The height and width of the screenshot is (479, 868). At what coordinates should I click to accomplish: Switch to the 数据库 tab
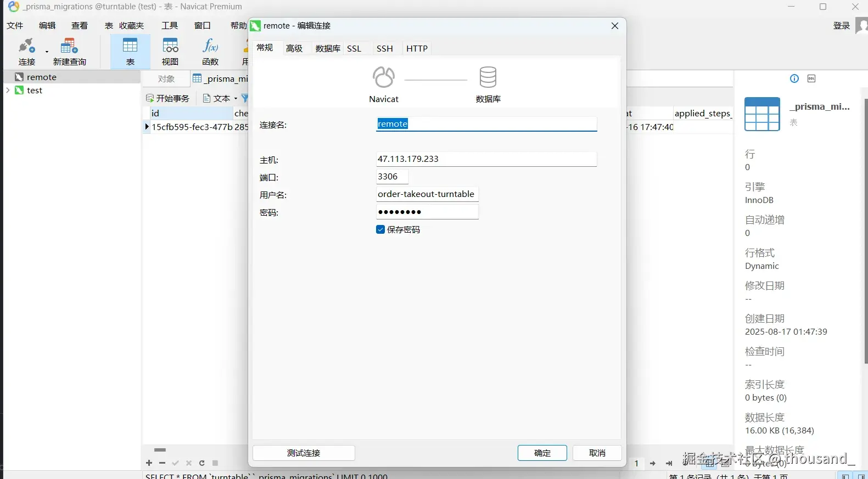click(328, 48)
